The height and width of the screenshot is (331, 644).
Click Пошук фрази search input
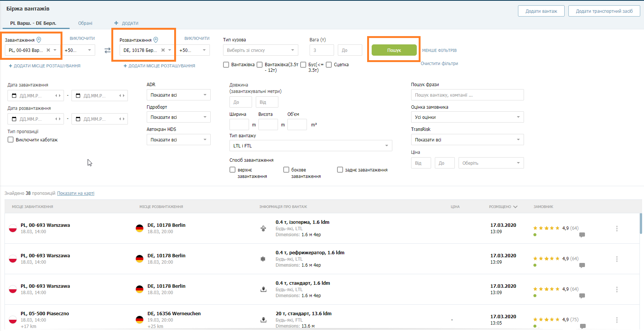coord(468,95)
